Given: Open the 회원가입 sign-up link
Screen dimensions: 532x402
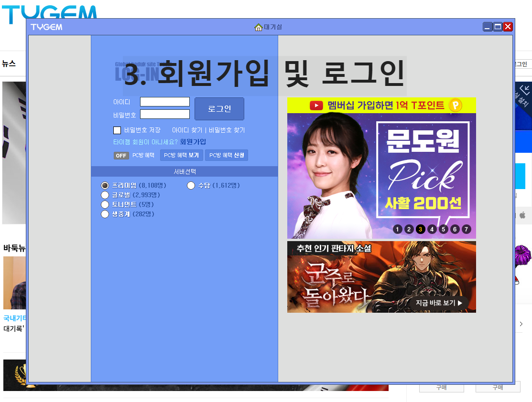Looking at the screenshot, I should (193, 142).
